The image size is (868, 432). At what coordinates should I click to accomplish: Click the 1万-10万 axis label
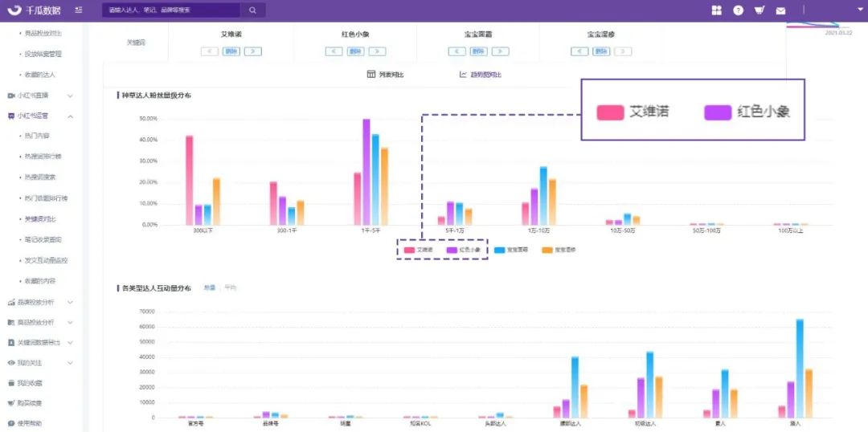537,230
